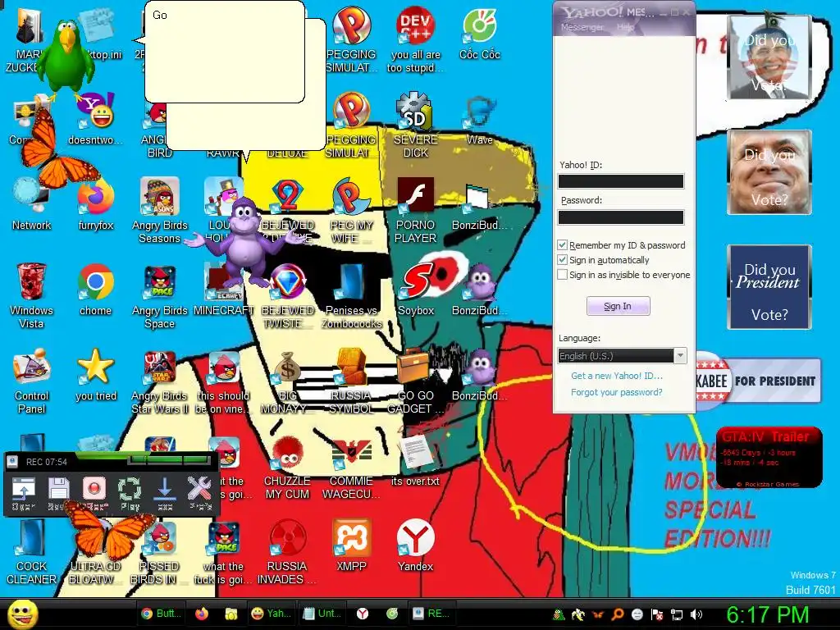Switch to the 'Yah...' Messenger taskbar item
The image size is (840, 630).
(x=271, y=614)
